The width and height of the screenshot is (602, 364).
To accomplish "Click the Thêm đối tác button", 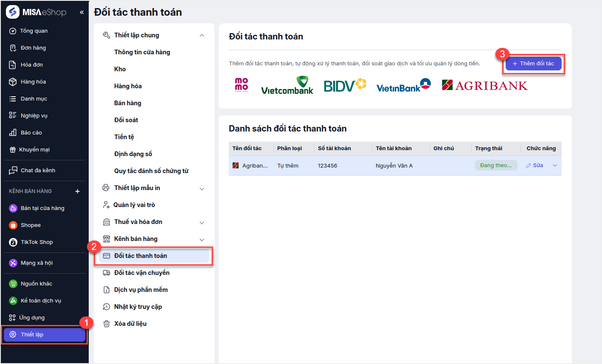I will (x=533, y=64).
